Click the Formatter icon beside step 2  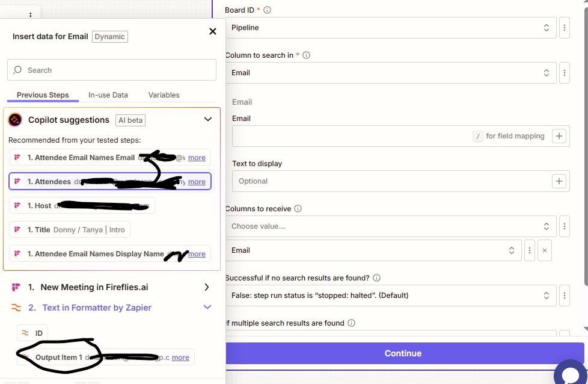click(16, 308)
